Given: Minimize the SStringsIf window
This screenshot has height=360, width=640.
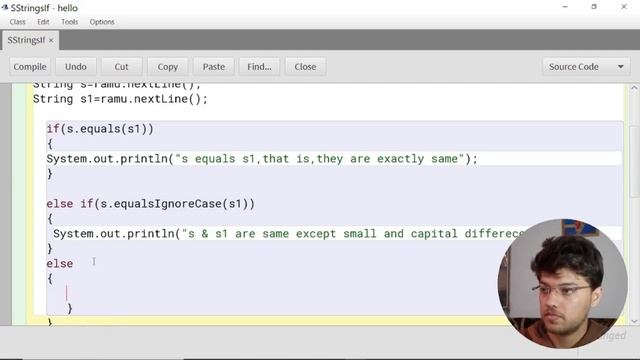Looking at the screenshot, I should 565,7.
